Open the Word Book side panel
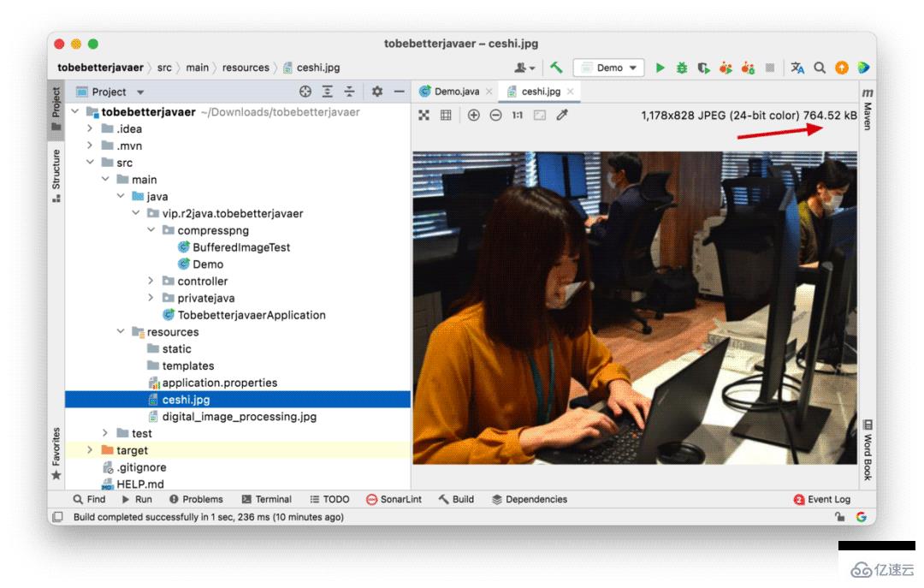 point(868,449)
